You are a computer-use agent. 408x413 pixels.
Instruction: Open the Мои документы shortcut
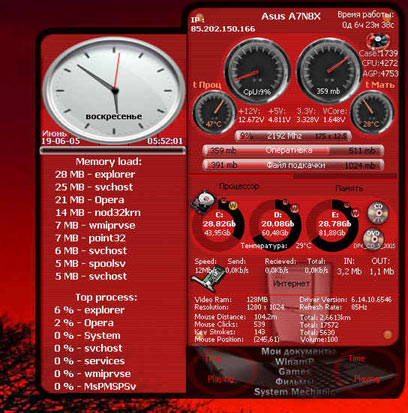(298, 351)
